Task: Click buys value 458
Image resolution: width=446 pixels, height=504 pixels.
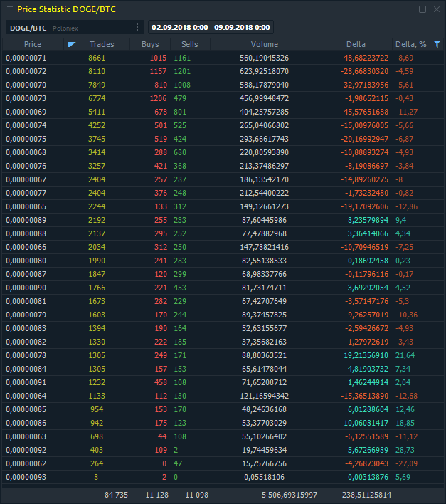Action: (161, 382)
